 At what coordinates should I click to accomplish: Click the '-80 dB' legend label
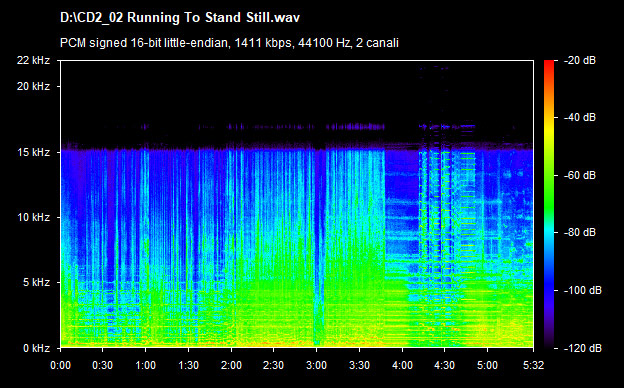580,232
